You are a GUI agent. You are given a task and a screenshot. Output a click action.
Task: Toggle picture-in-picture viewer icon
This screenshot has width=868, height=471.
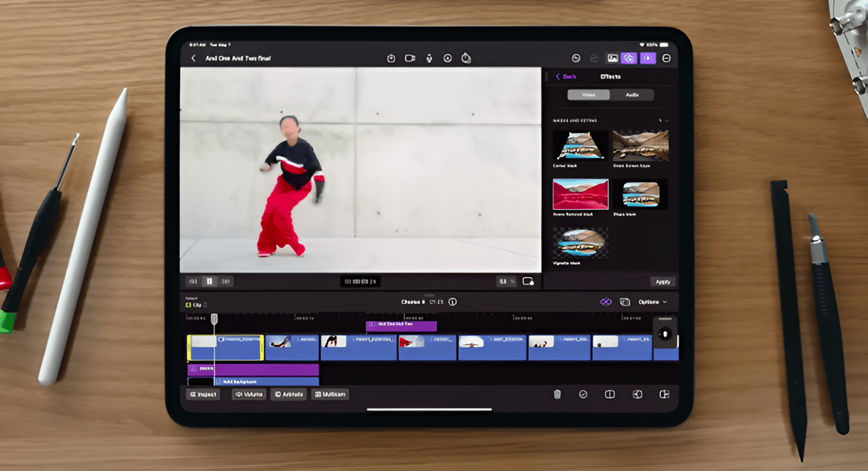click(x=528, y=282)
